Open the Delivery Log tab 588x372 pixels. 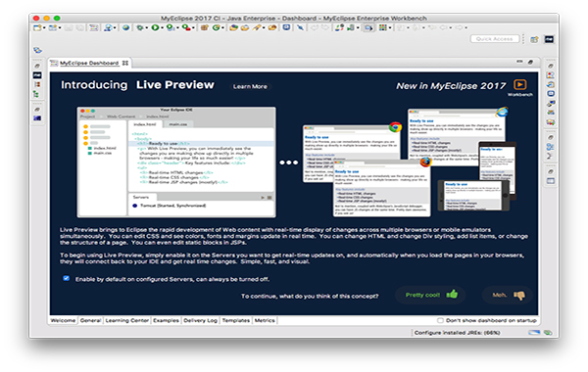click(200, 321)
